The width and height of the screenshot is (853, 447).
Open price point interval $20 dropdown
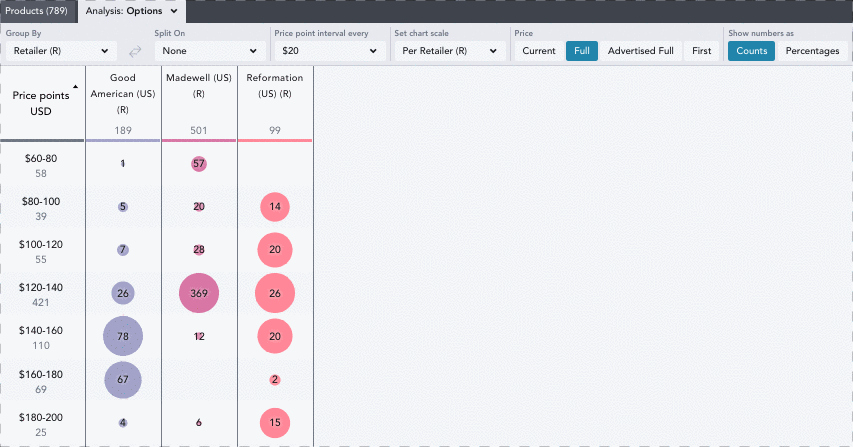330,51
